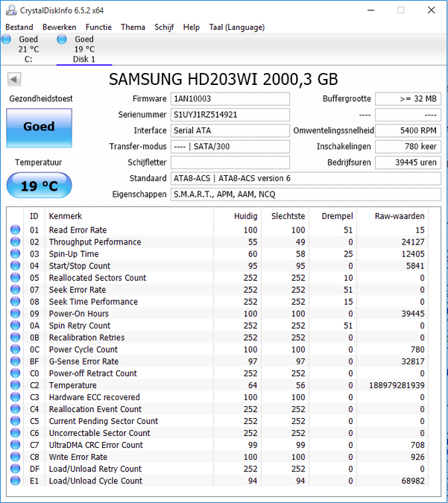Viewport: 448px width, 503px height.
Task: Click the Slechtste column header
Action: pos(285,216)
